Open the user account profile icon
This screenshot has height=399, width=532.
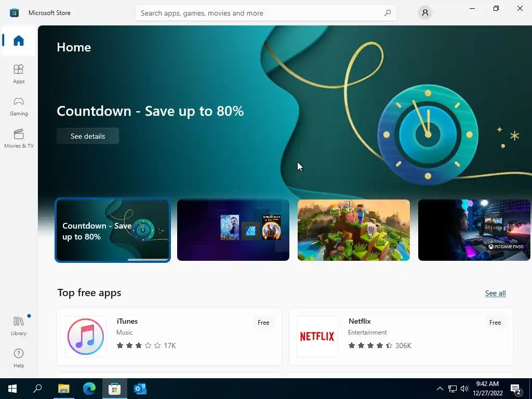tap(425, 13)
